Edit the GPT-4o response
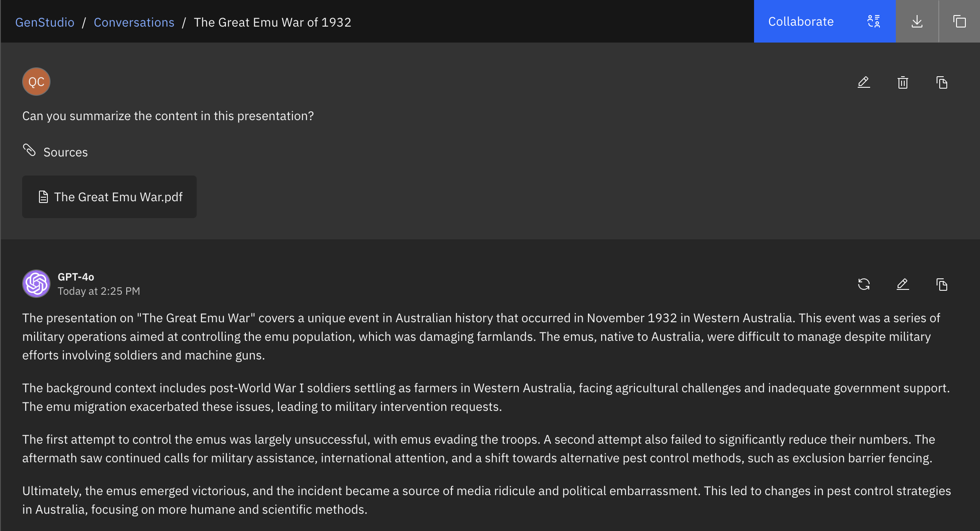 pos(903,284)
